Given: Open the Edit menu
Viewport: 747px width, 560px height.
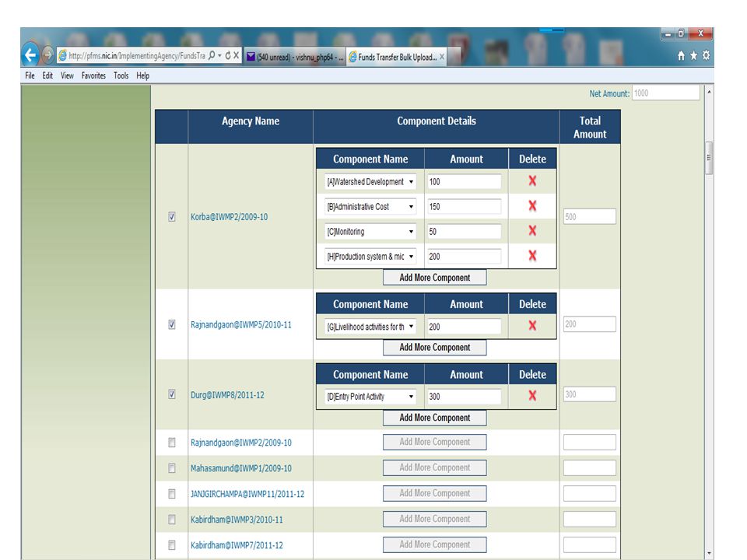Looking at the screenshot, I should point(47,75).
